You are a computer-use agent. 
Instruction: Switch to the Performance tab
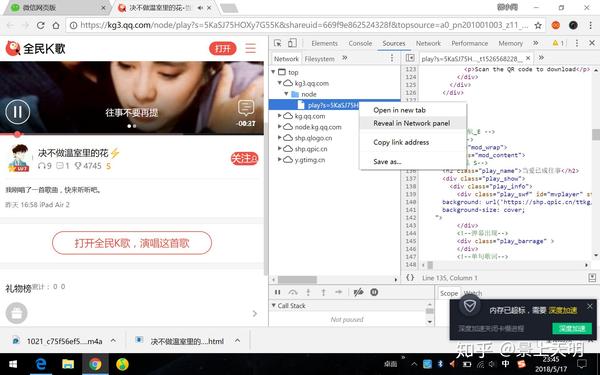coord(470,43)
